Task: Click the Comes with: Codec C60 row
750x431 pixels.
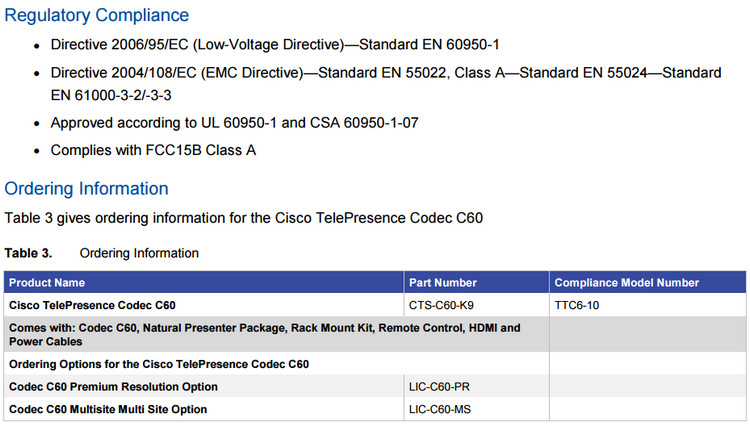Action: pos(265,334)
